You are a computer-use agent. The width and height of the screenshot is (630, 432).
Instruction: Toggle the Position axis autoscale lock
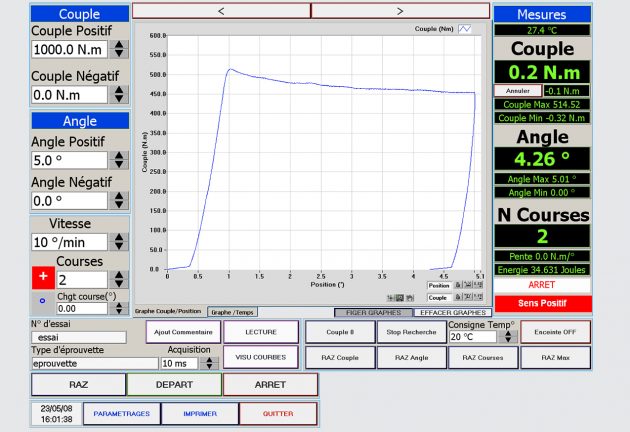458,285
